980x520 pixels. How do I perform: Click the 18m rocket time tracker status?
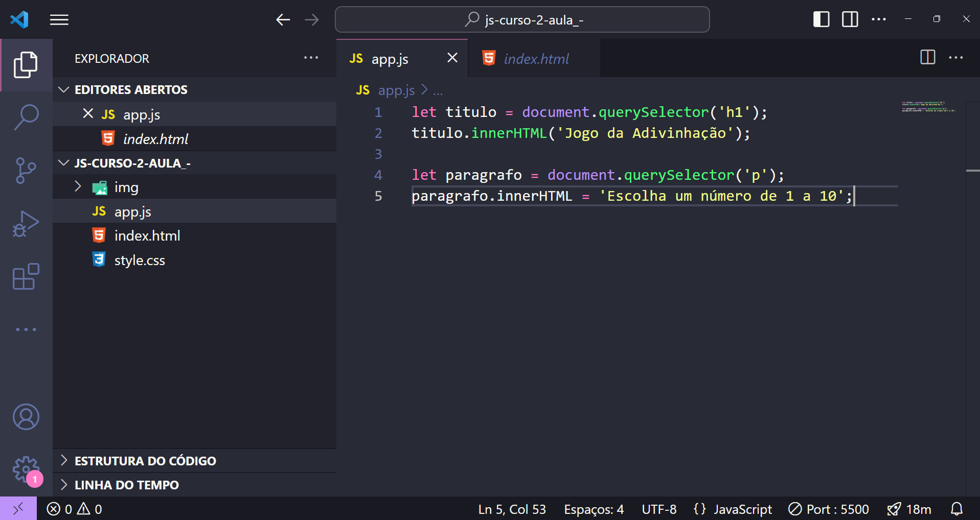point(909,509)
